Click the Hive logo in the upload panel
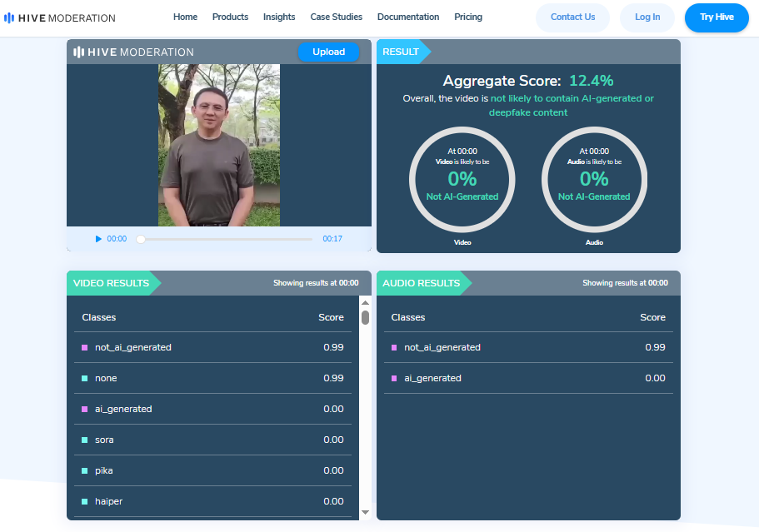This screenshot has width=759, height=532. [x=133, y=52]
